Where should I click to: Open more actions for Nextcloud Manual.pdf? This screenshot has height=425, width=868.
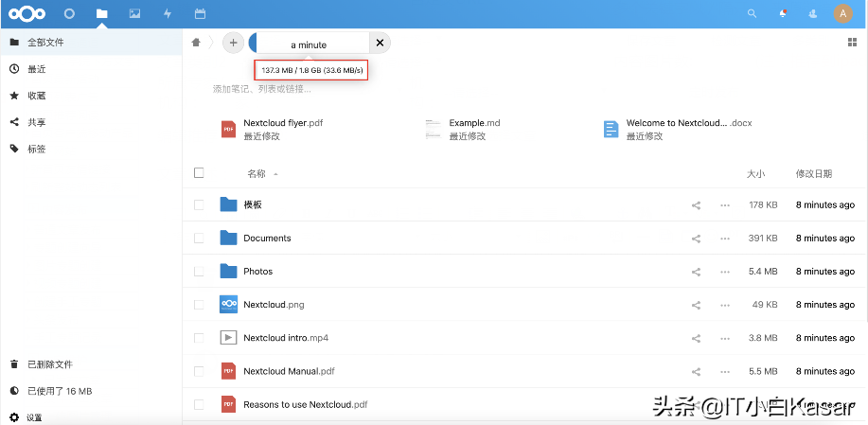pyautogui.click(x=725, y=371)
